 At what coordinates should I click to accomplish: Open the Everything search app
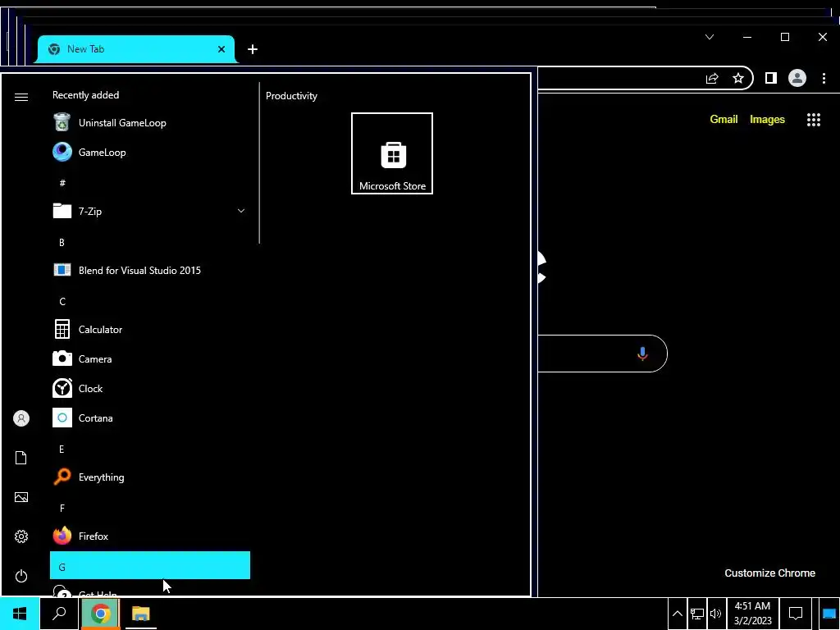coord(150,477)
